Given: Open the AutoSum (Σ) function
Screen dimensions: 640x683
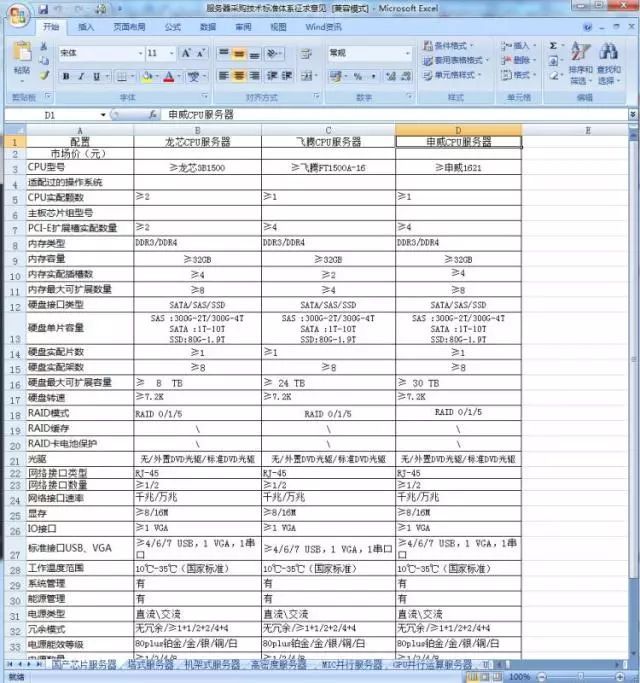Looking at the screenshot, I should coord(553,46).
